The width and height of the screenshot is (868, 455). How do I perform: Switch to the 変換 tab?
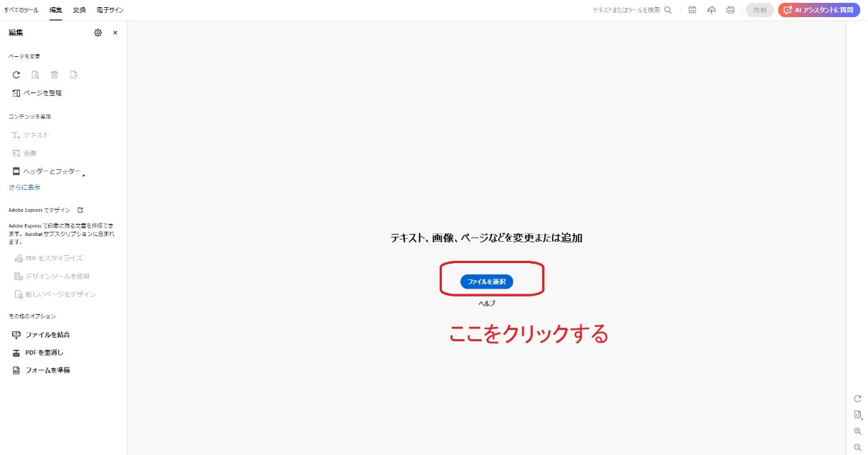click(x=78, y=10)
